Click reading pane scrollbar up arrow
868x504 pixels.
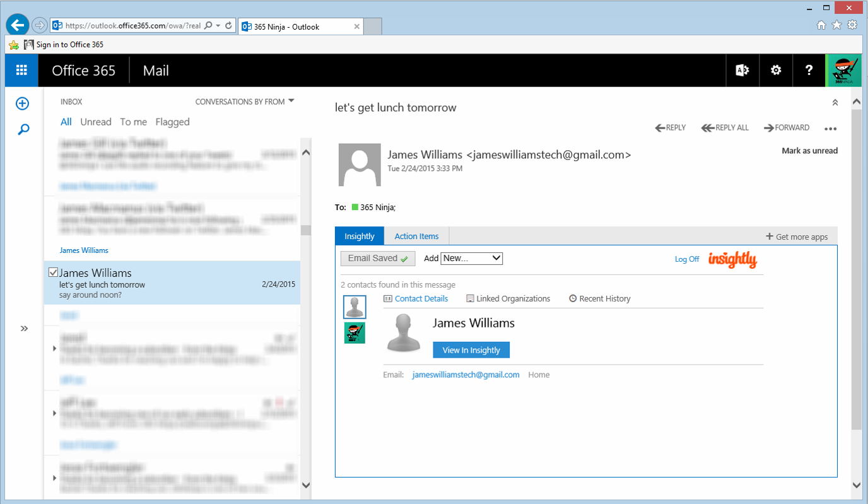click(856, 101)
